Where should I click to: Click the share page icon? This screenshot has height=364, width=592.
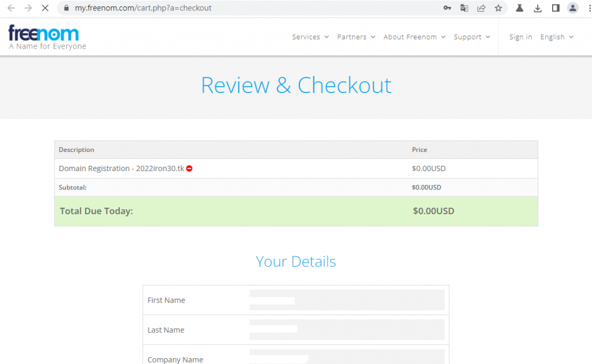481,8
